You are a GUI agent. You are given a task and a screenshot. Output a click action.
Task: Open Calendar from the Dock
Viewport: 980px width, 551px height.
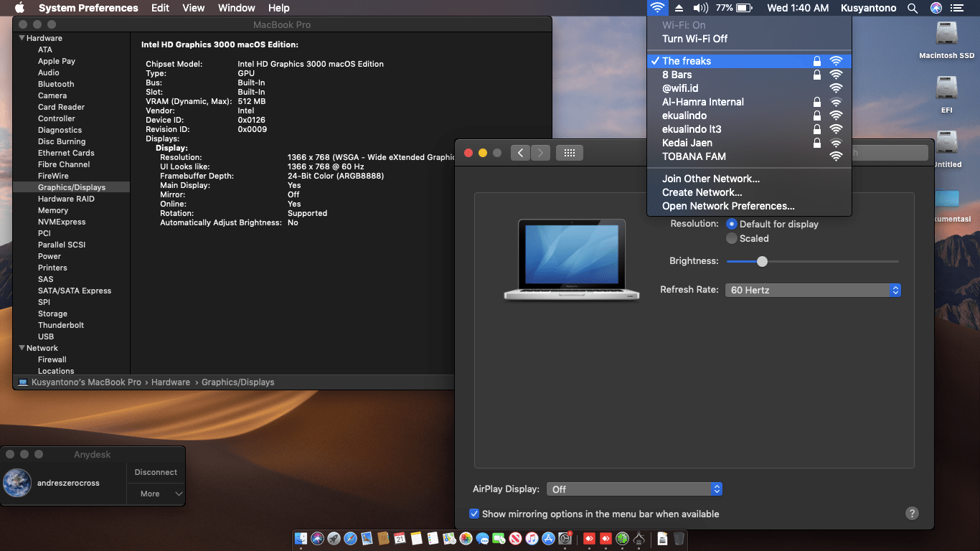[400, 538]
